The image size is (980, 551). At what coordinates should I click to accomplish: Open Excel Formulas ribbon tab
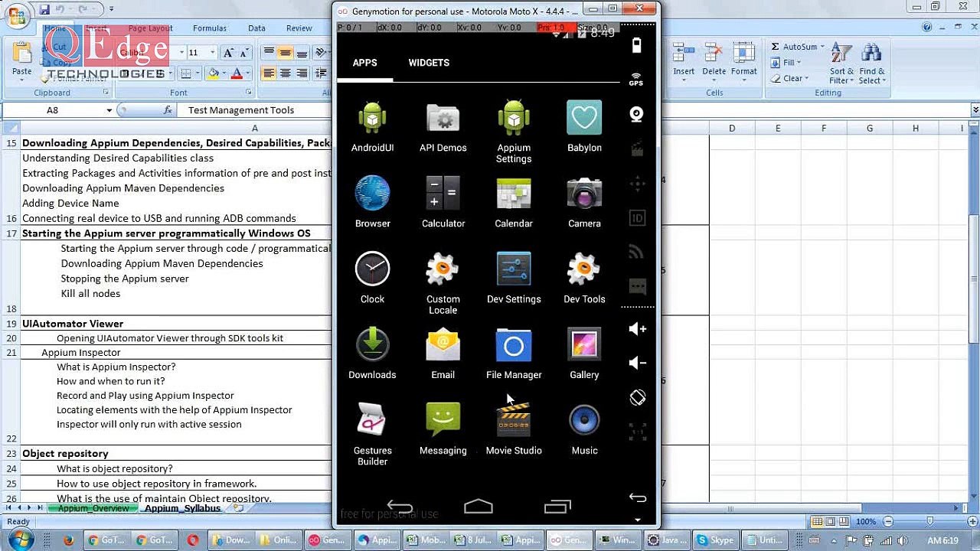[210, 28]
